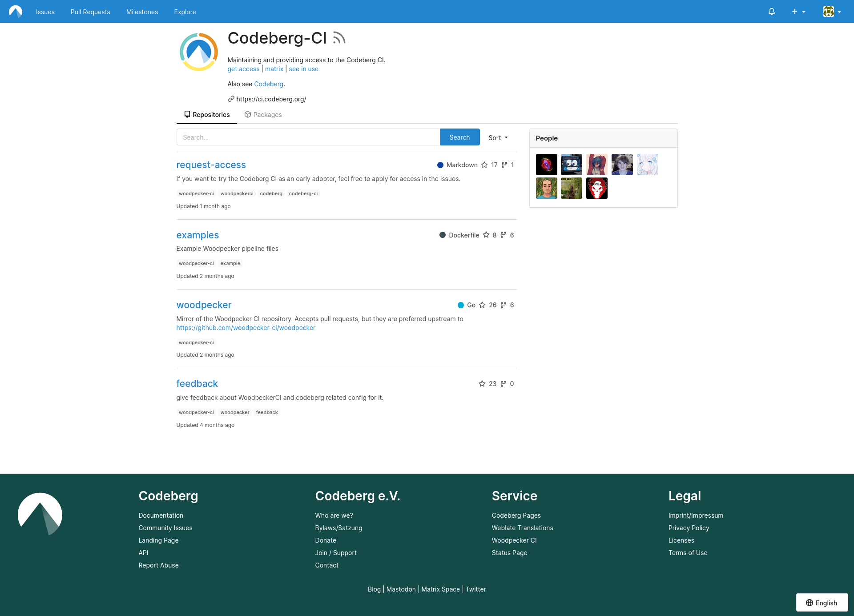The height and width of the screenshot is (616, 854).
Task: Open Milestones in top navigation
Action: (142, 12)
